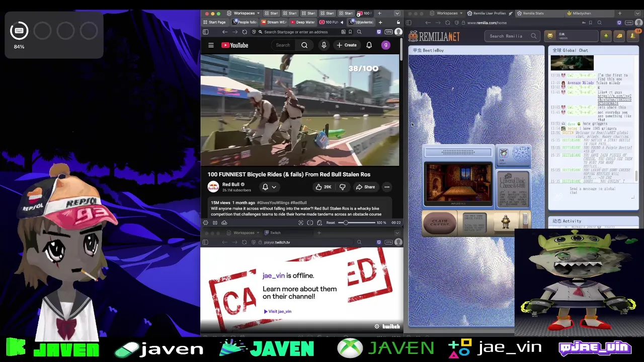Open the YouTube hamburger guide menu
Image resolution: width=644 pixels, height=362 pixels.
(x=211, y=45)
